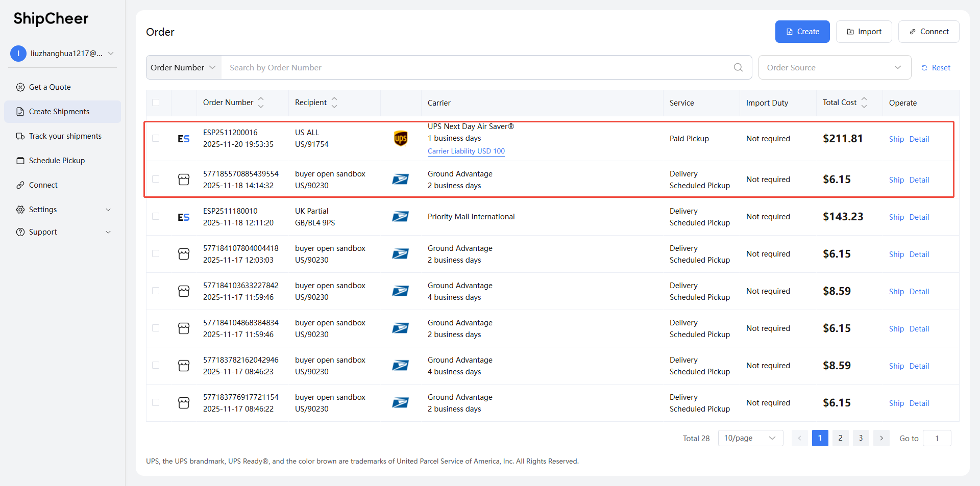Open Track your shipments in sidebar
Screen dimensions: 980x486
(x=65, y=136)
